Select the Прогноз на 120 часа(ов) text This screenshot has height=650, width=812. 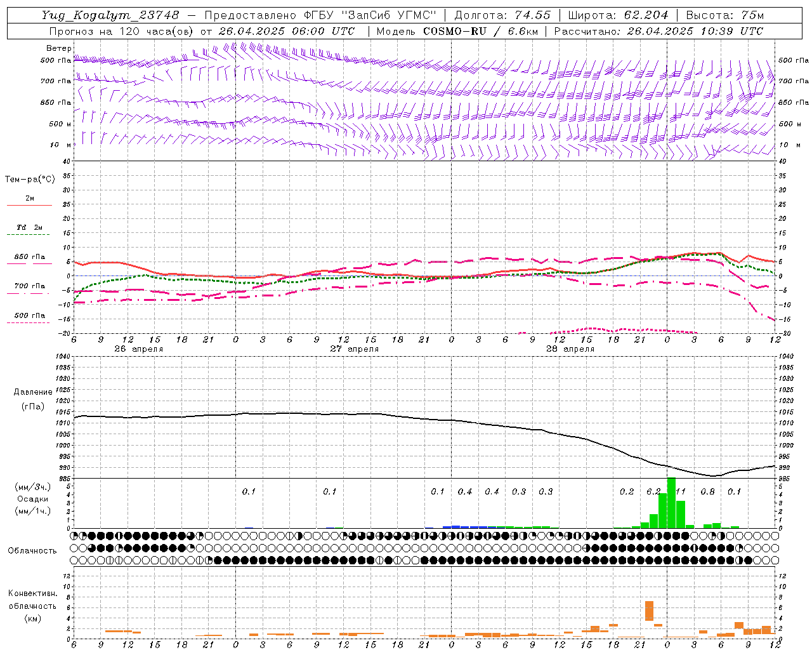(121, 30)
